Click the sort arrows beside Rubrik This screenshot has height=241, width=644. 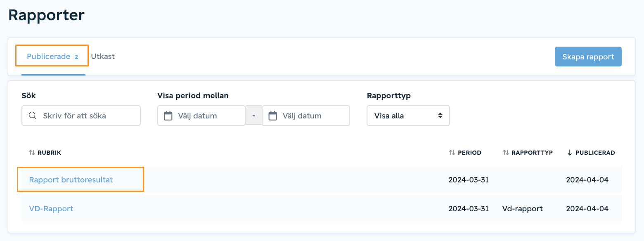pos(32,153)
